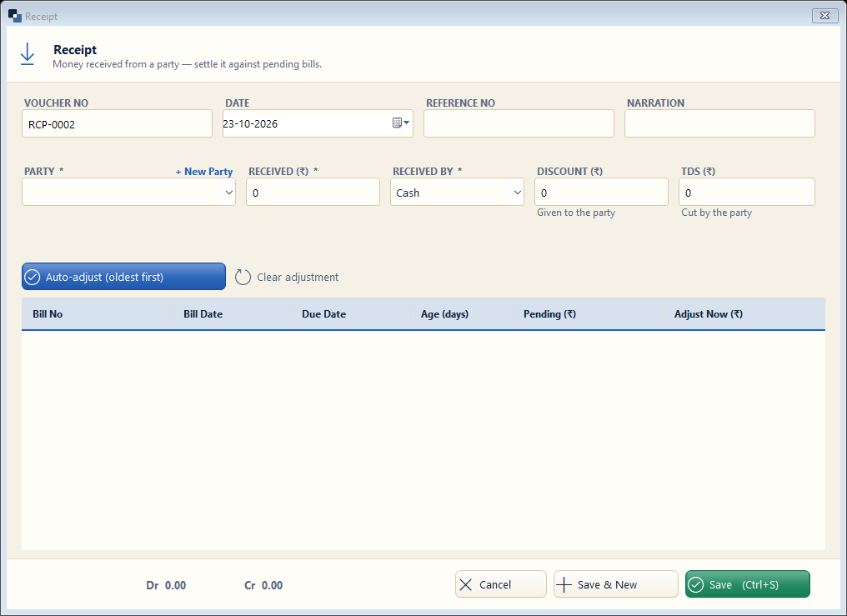Click the 'Given to the party' hint text

576,213
